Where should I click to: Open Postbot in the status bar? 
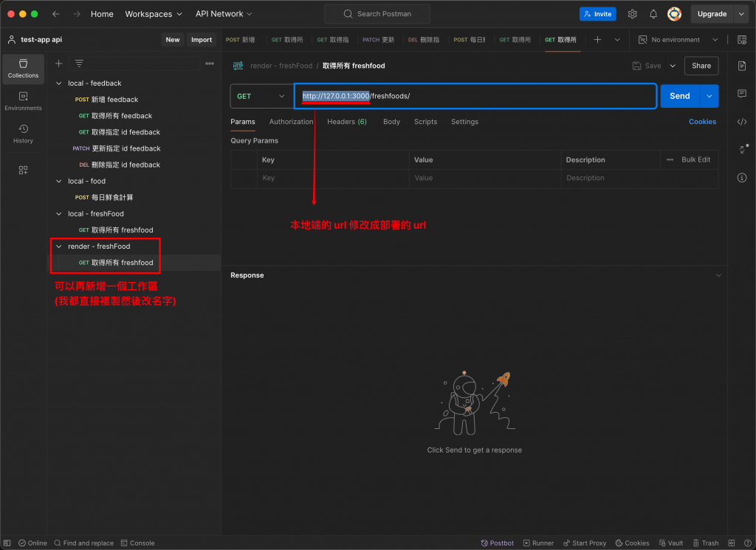[x=497, y=543]
